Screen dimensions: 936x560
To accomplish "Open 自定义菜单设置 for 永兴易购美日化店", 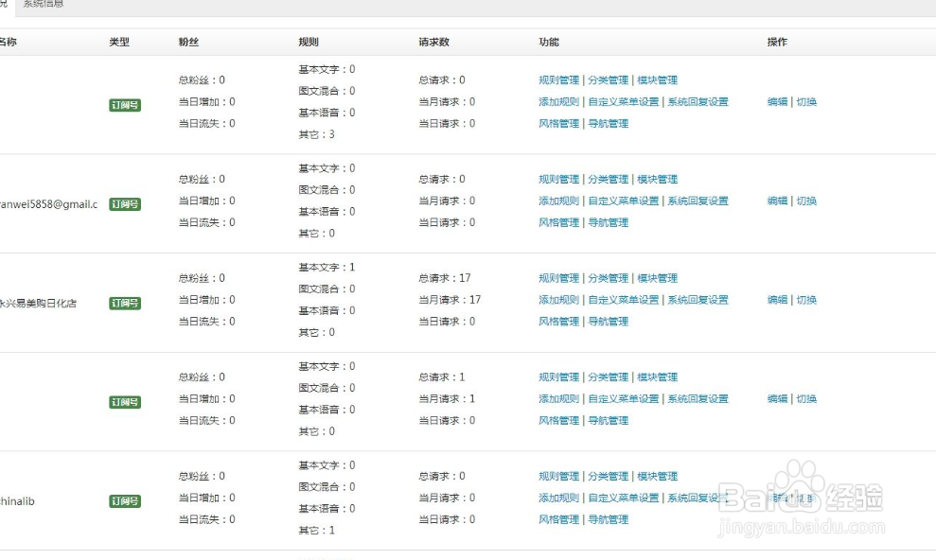I will pos(626,300).
